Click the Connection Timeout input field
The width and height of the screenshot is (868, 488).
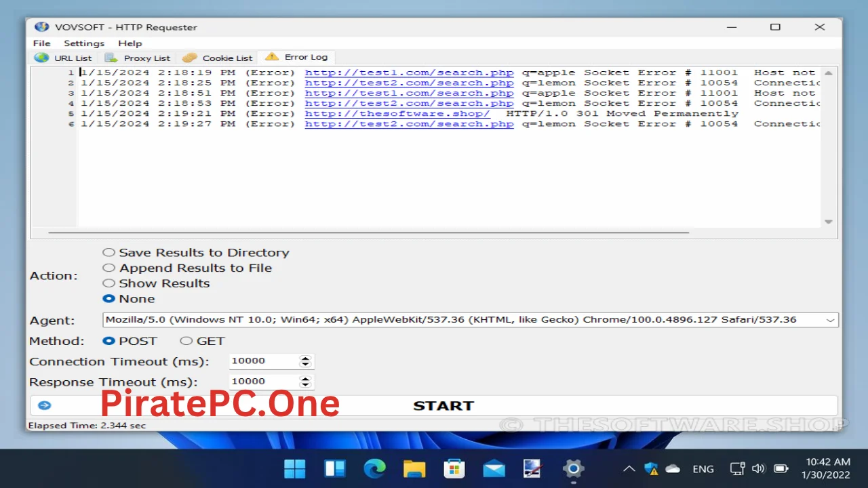coord(264,361)
